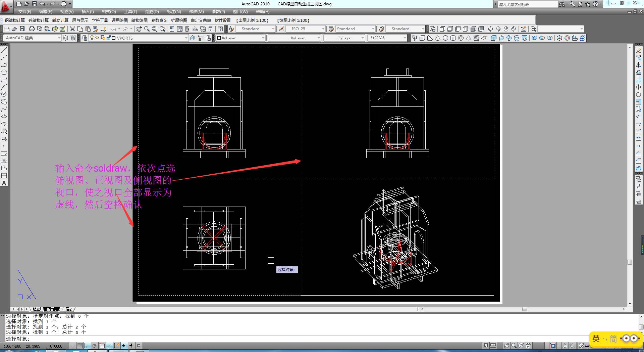The image size is (644, 352).
Task: Expand the Standard table style dropdown
Action: (x=373, y=29)
